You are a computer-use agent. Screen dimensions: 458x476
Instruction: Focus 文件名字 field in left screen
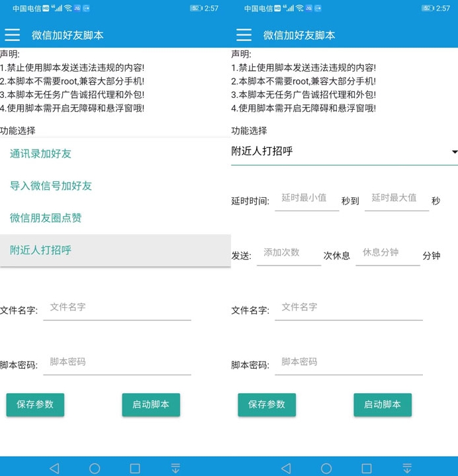pos(117,309)
